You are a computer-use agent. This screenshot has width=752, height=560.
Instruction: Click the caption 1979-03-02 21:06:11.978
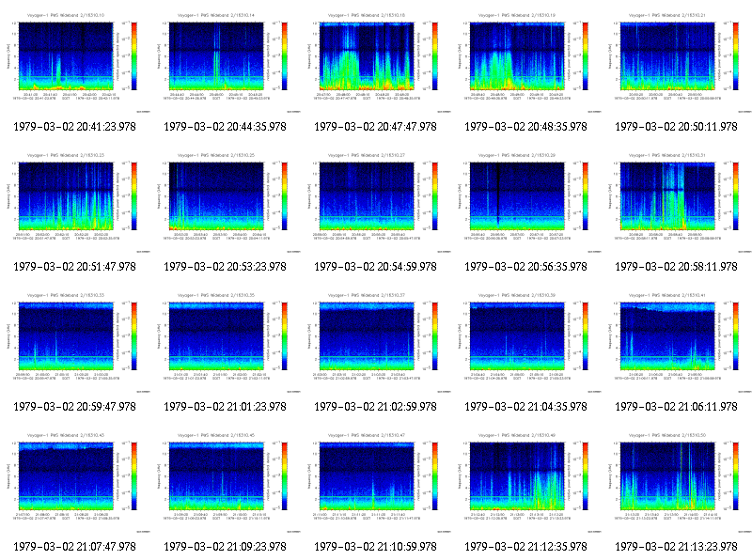tap(677, 407)
